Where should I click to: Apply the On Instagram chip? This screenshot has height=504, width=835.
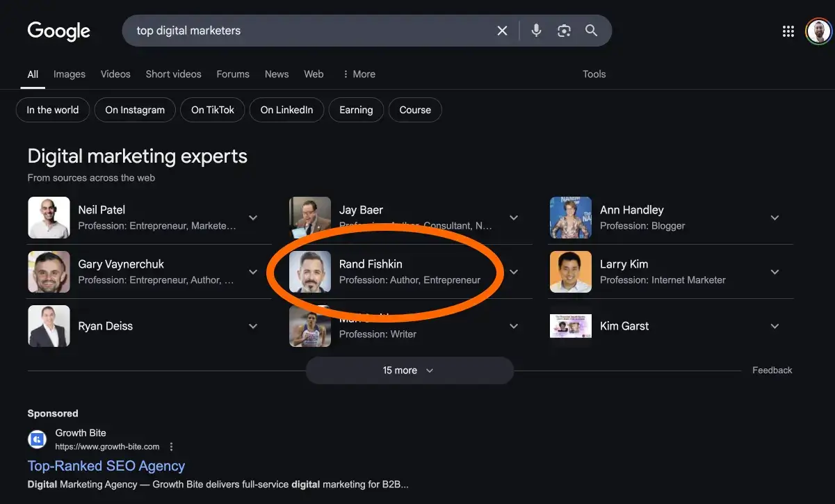pos(135,110)
